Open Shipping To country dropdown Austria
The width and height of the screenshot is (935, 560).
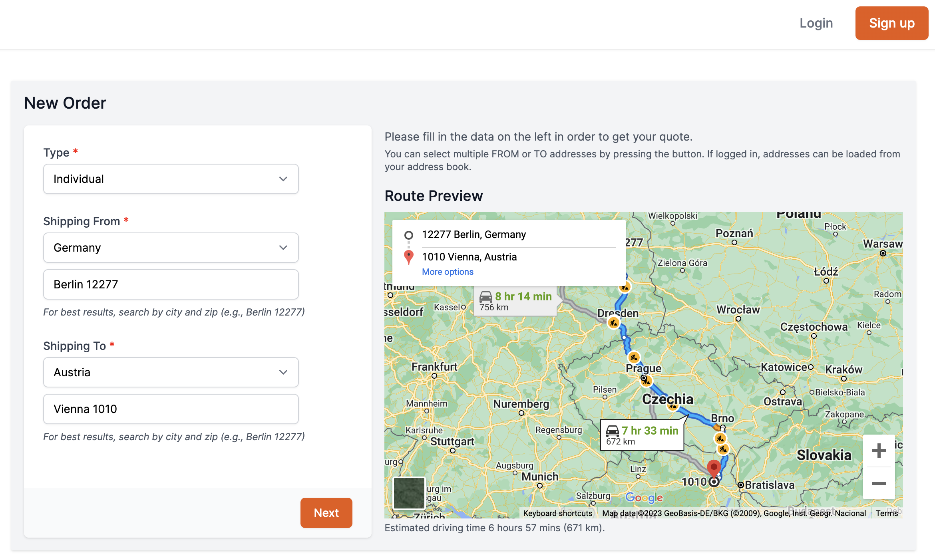(x=171, y=372)
